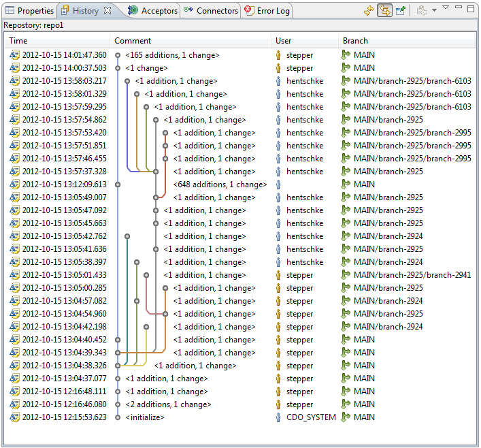Open the Acceptors tab
This screenshot has height=448, width=481.
point(153,11)
